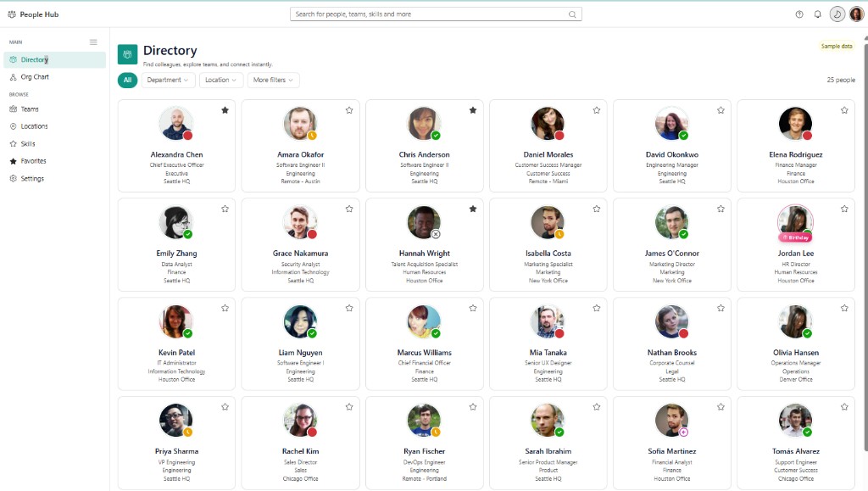Star Sarah Ibrahim's card
This screenshot has height=491, width=868.
click(x=597, y=407)
